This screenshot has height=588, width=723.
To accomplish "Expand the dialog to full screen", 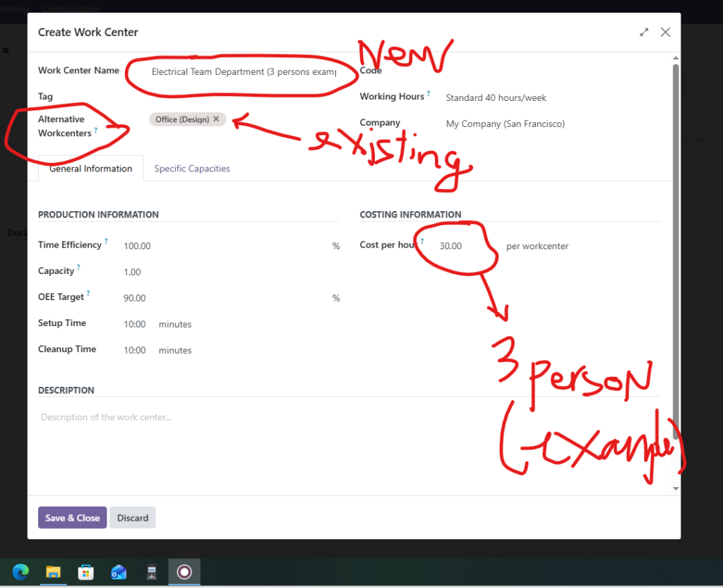I will pyautogui.click(x=644, y=32).
